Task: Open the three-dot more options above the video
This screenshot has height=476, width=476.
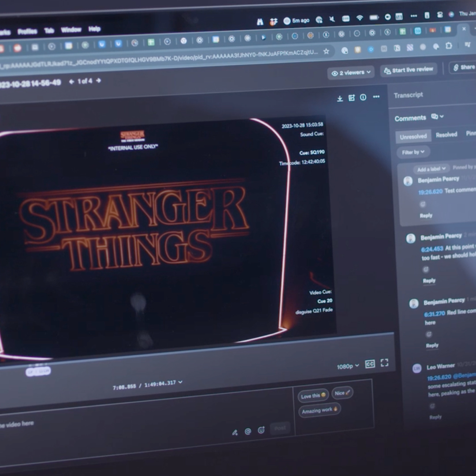Action: pyautogui.click(x=376, y=97)
